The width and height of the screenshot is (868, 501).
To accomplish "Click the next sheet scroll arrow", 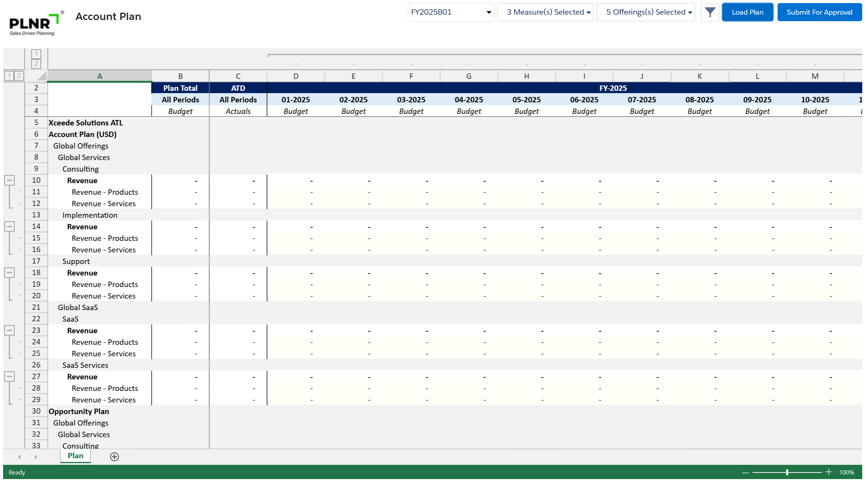I will [36, 457].
